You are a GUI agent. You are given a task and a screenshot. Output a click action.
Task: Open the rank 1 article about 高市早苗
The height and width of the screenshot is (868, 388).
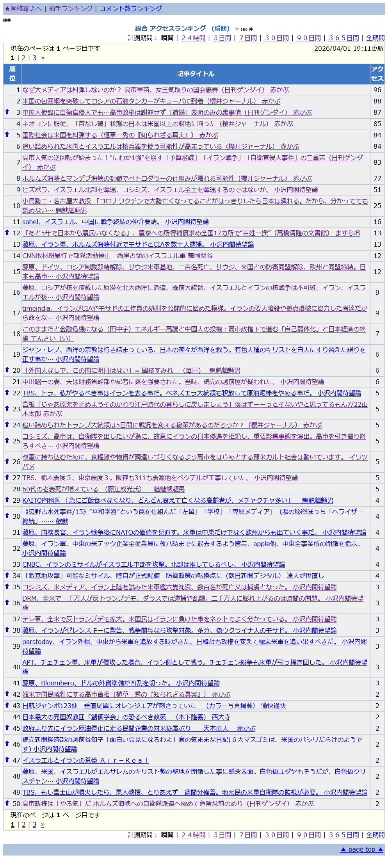(x=155, y=90)
